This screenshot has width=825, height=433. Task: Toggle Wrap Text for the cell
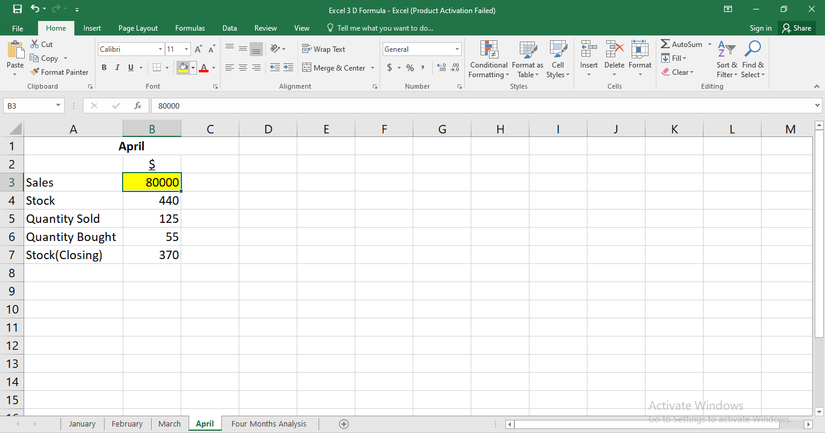[324, 49]
